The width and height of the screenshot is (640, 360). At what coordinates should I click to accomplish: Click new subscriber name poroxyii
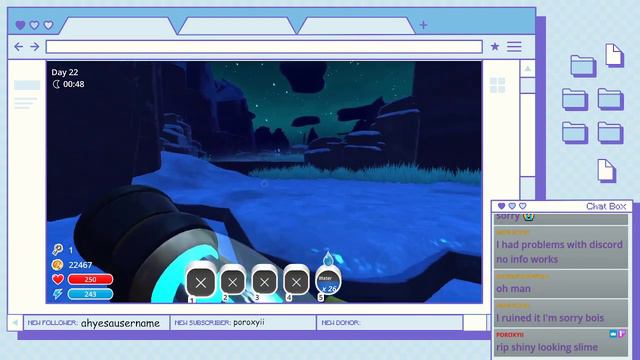coord(249,322)
